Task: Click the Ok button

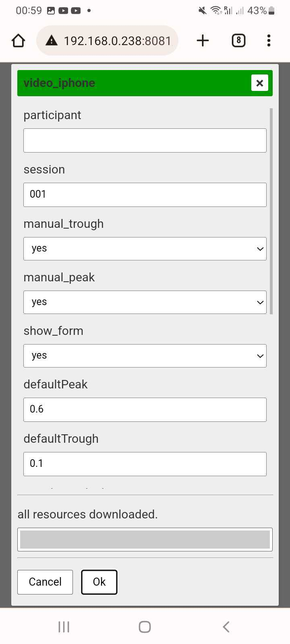Action: tap(99, 582)
